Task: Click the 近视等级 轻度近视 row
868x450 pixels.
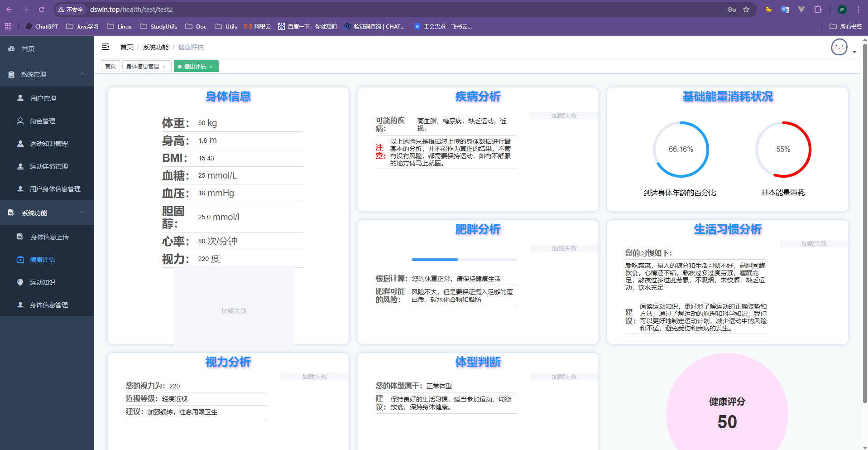Action: click(197, 399)
